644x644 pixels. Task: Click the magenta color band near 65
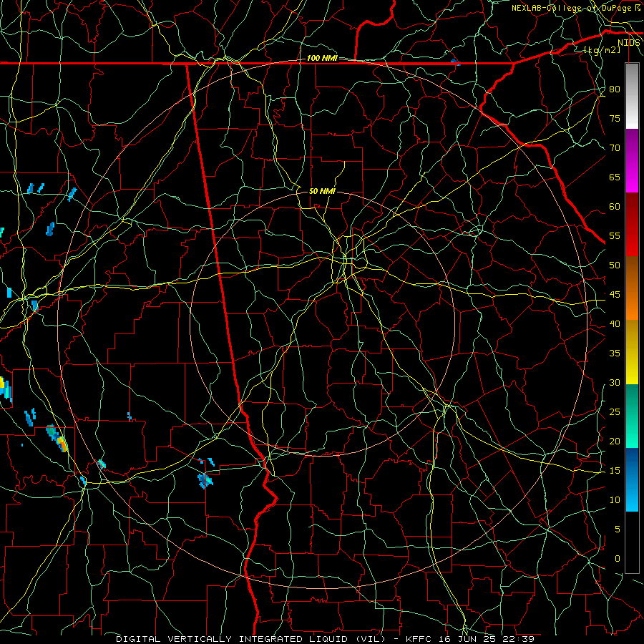pos(632,161)
